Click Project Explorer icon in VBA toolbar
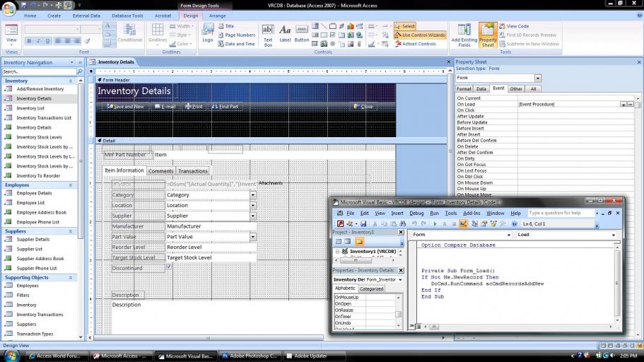This screenshot has height=362, width=644. (474, 224)
